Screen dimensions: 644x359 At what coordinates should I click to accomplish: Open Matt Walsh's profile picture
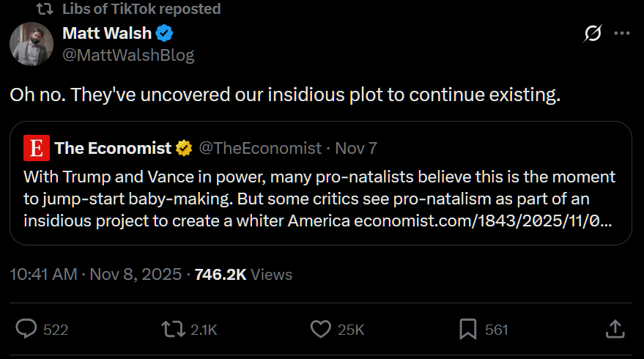[x=32, y=43]
